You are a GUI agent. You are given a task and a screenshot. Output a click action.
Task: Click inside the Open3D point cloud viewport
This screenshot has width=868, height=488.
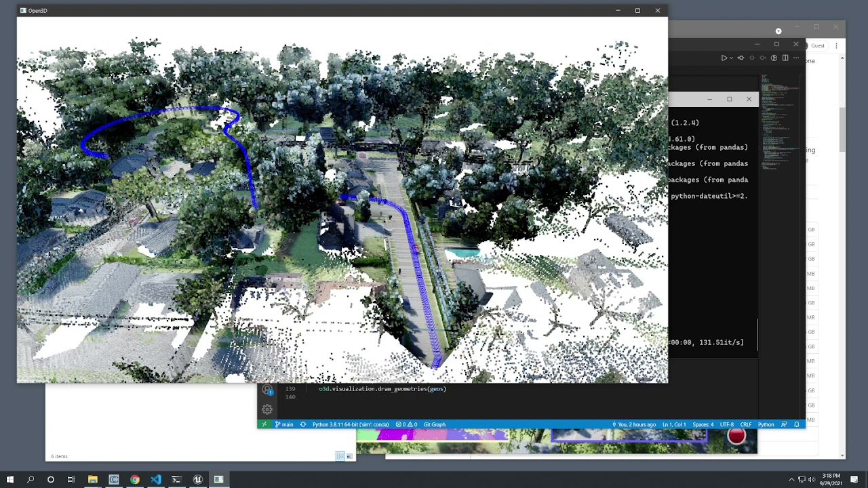342,200
